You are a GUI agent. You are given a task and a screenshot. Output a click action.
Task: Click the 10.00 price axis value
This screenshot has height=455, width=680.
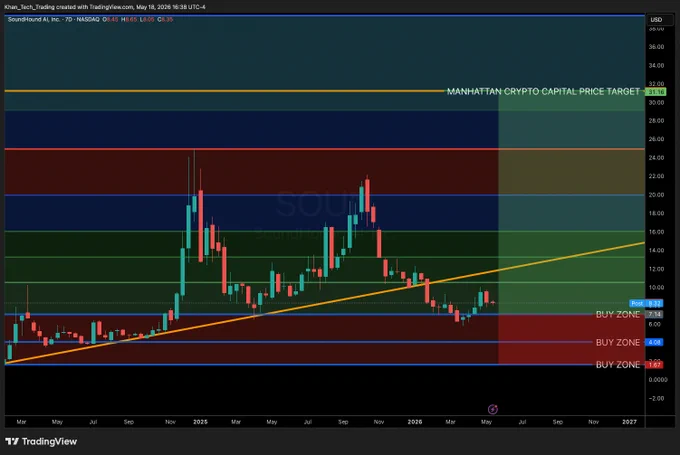pos(656,288)
